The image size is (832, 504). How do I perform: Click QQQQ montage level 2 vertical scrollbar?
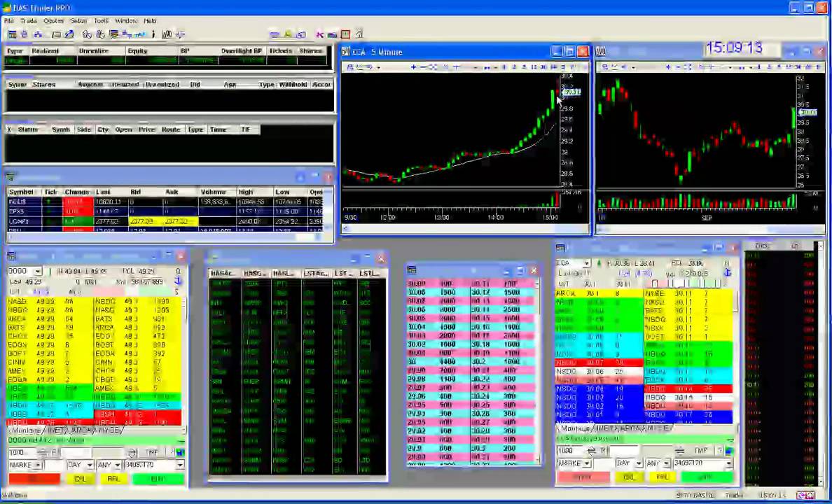tap(185, 360)
